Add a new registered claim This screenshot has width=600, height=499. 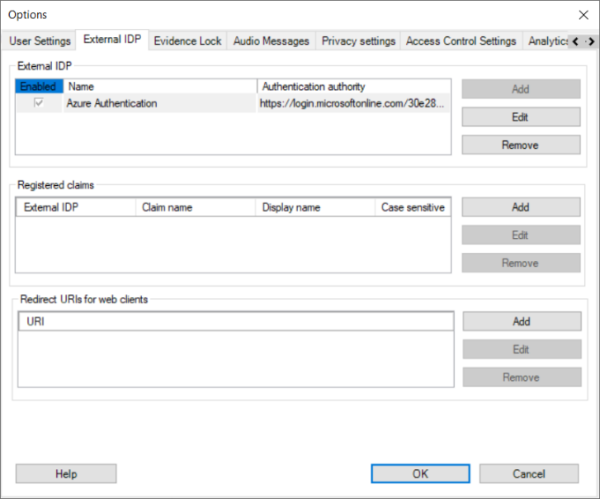pos(520,207)
